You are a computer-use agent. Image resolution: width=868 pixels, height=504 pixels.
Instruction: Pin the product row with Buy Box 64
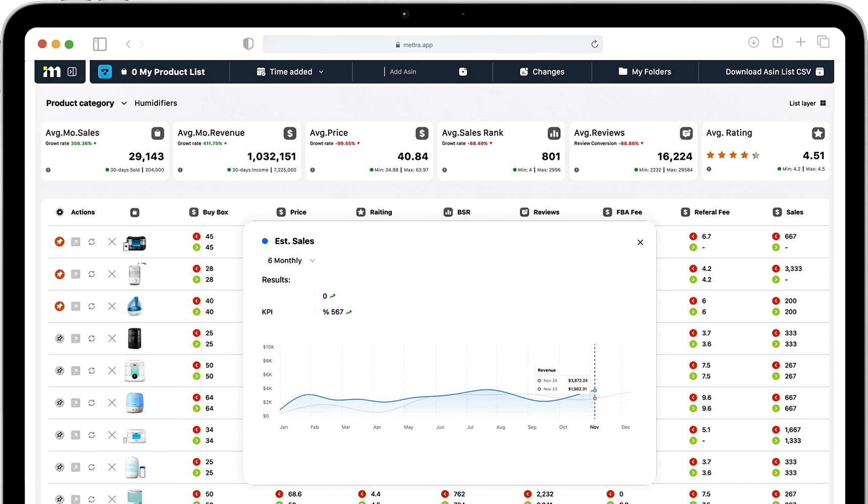coord(60,403)
